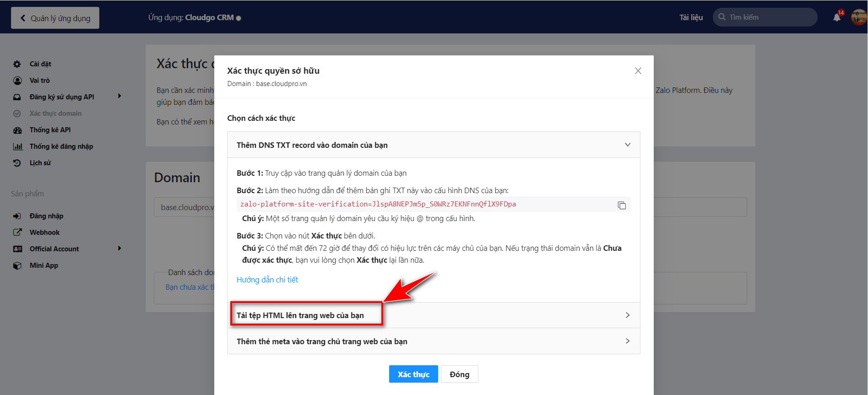Copy the TXT verification code

click(622, 205)
